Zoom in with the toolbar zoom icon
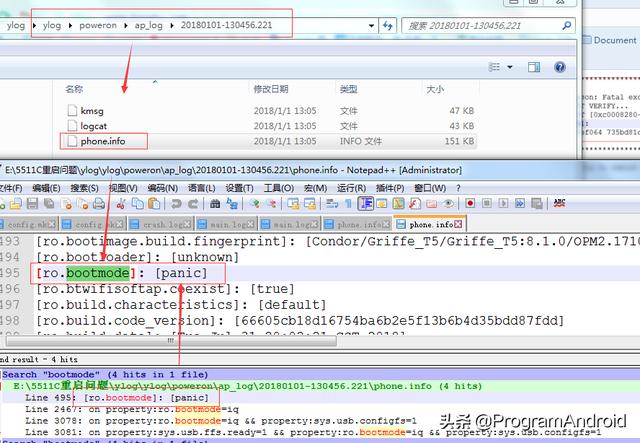Screen dimensions: 640x443 point(254,203)
